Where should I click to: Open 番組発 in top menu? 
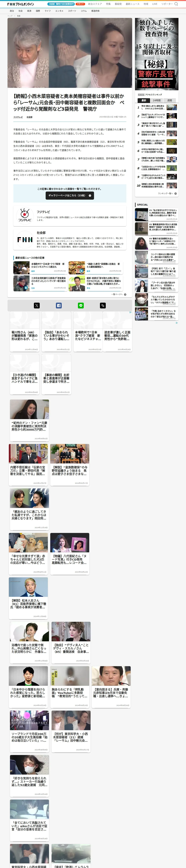[x=118, y=4]
